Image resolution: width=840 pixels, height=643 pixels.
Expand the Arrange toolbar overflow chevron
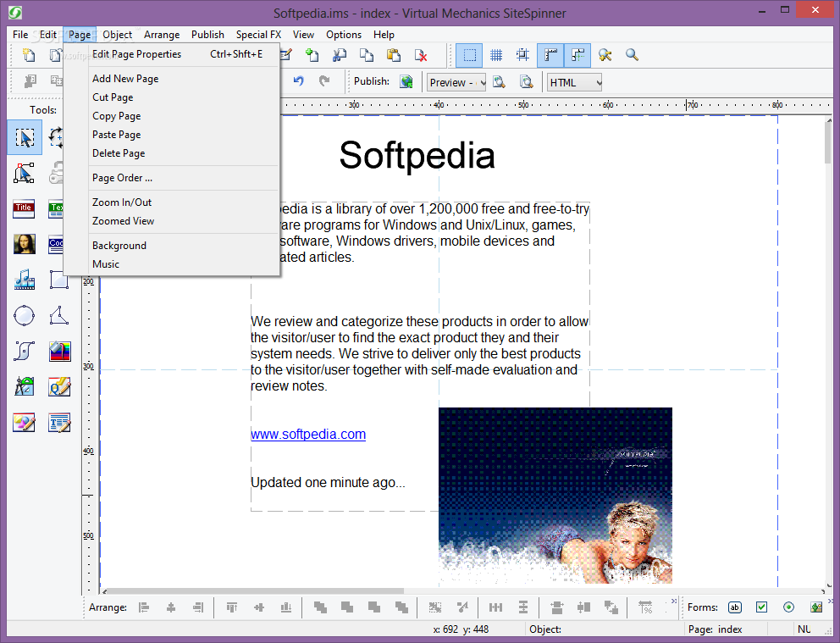[674, 601]
